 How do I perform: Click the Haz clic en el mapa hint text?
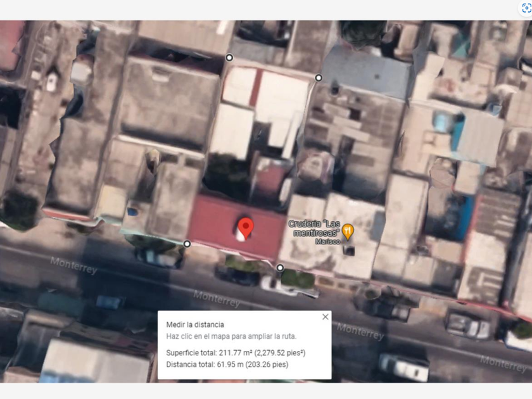point(231,336)
